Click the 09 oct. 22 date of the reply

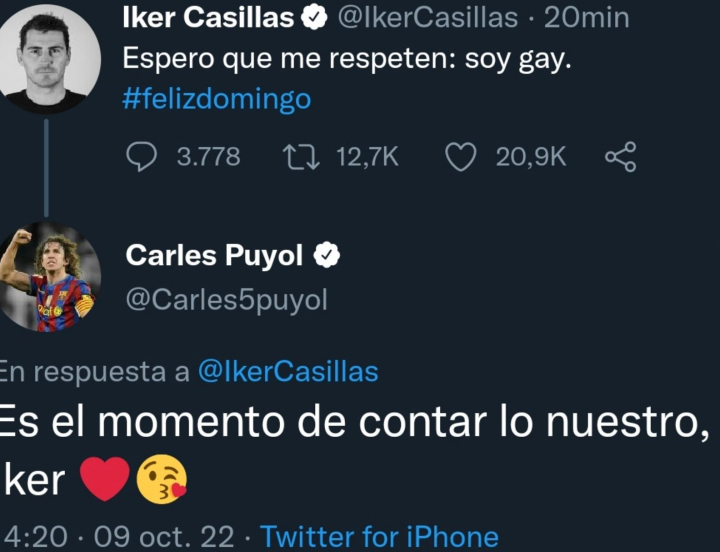click(x=164, y=537)
